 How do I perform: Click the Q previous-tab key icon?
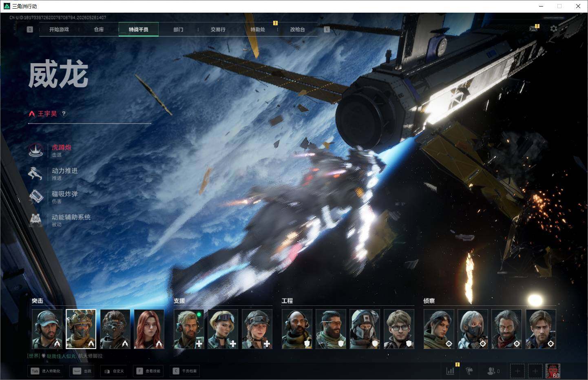30,29
